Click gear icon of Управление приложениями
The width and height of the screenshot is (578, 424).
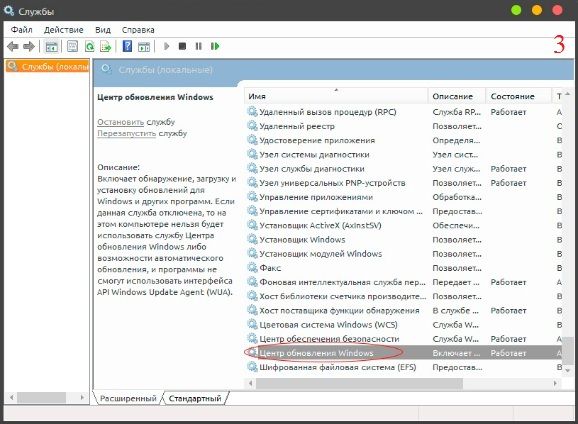point(253,197)
